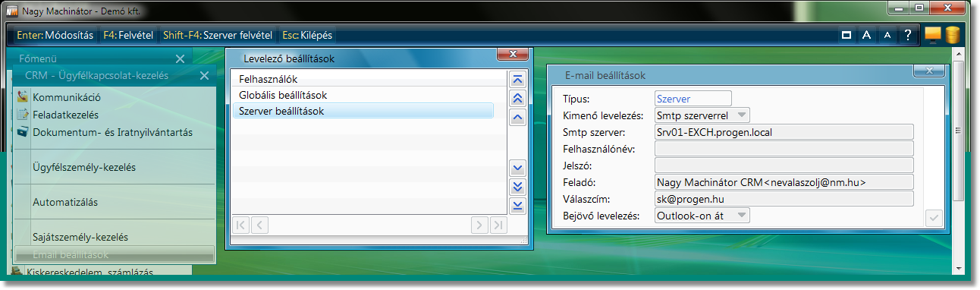980x290 pixels.
Task: Close the Levelező beállítások window
Action: 513,54
